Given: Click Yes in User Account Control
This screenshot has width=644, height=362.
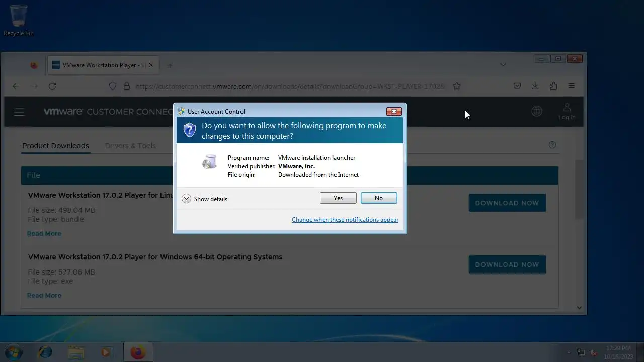Looking at the screenshot, I should [x=338, y=198].
